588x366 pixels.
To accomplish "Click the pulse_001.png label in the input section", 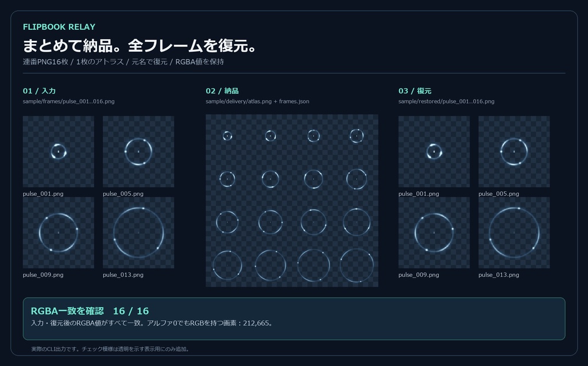I will point(43,194).
